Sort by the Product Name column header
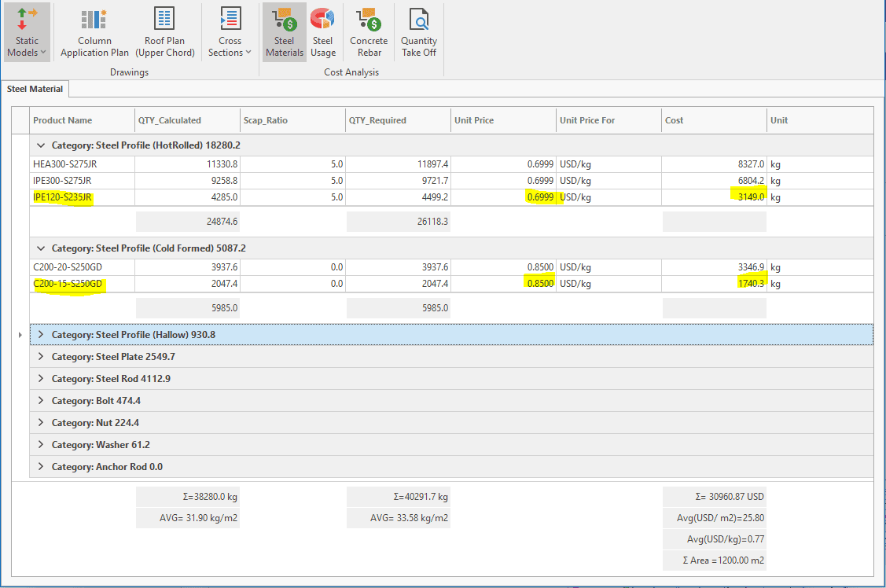The image size is (886, 588). (x=62, y=120)
